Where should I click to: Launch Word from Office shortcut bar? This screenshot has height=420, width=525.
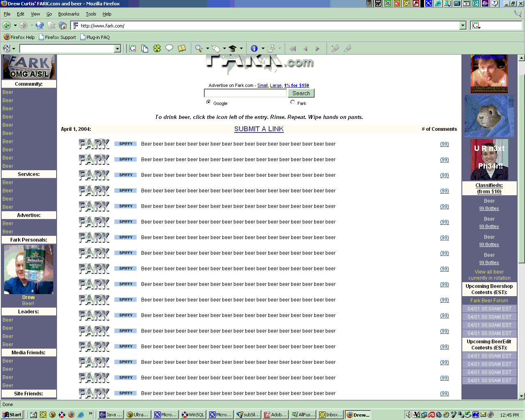(x=378, y=3)
